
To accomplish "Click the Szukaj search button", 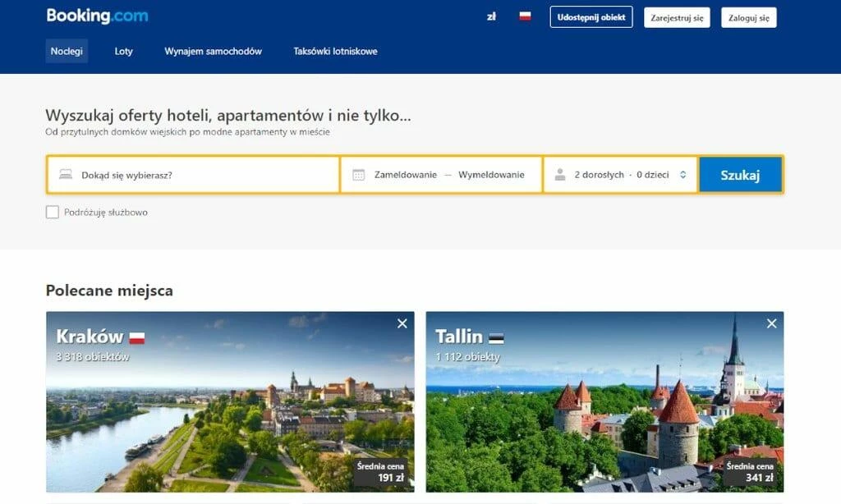I will coord(740,175).
